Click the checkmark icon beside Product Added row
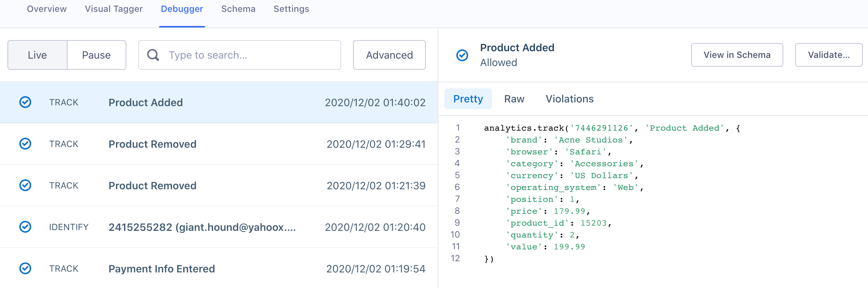The width and height of the screenshot is (868, 288). [25, 102]
